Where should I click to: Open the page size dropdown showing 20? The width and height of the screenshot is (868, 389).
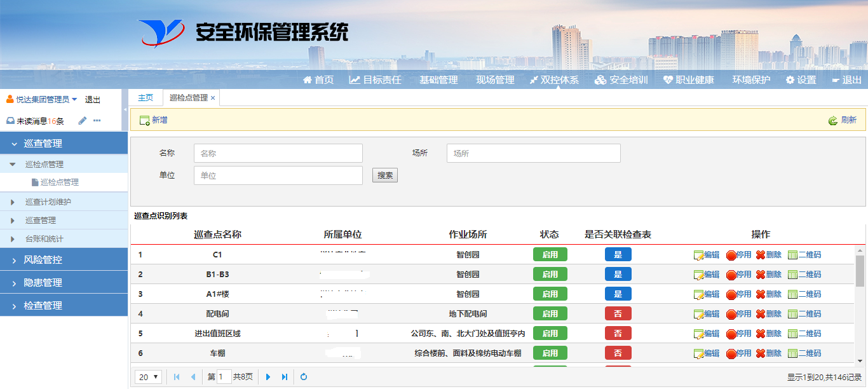click(x=149, y=377)
